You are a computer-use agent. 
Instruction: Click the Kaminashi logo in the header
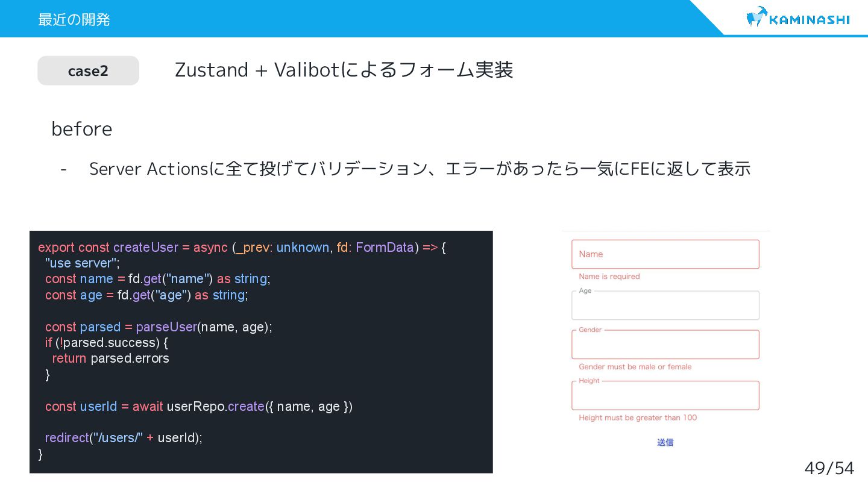(x=797, y=17)
